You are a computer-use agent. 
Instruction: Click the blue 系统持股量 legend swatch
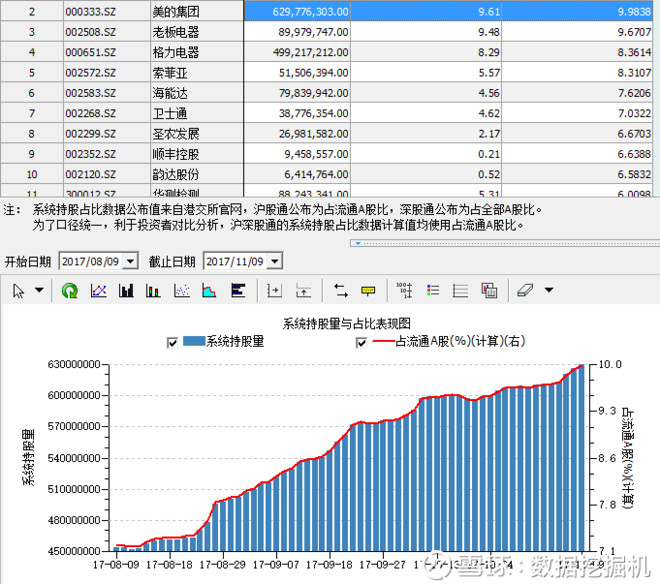194,341
